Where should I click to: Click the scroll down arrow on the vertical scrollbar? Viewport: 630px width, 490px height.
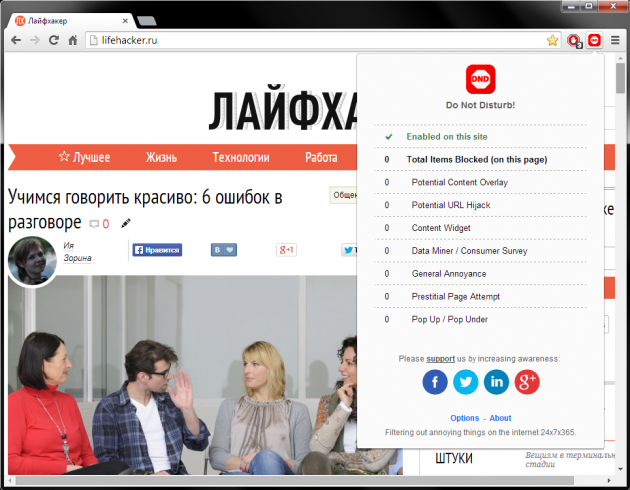tap(620, 469)
